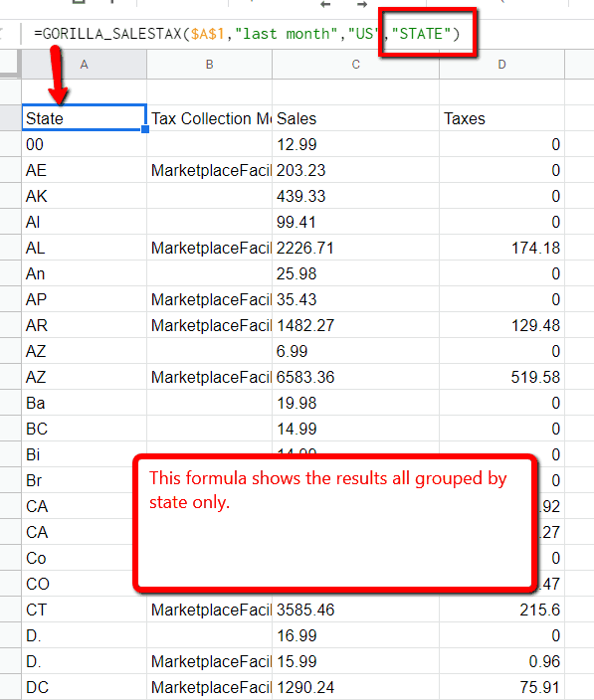594x700 pixels.
Task: Click the taxes value 75.91
Action: point(502,687)
